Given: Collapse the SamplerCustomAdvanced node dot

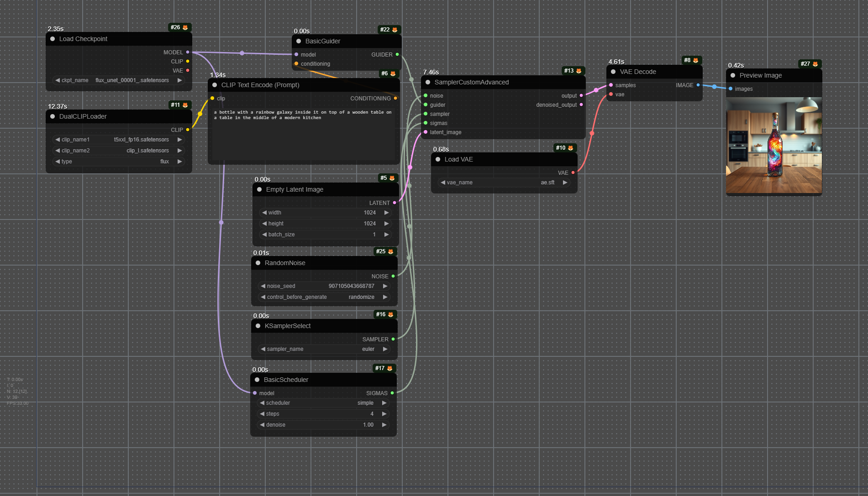Looking at the screenshot, I should pos(428,83).
